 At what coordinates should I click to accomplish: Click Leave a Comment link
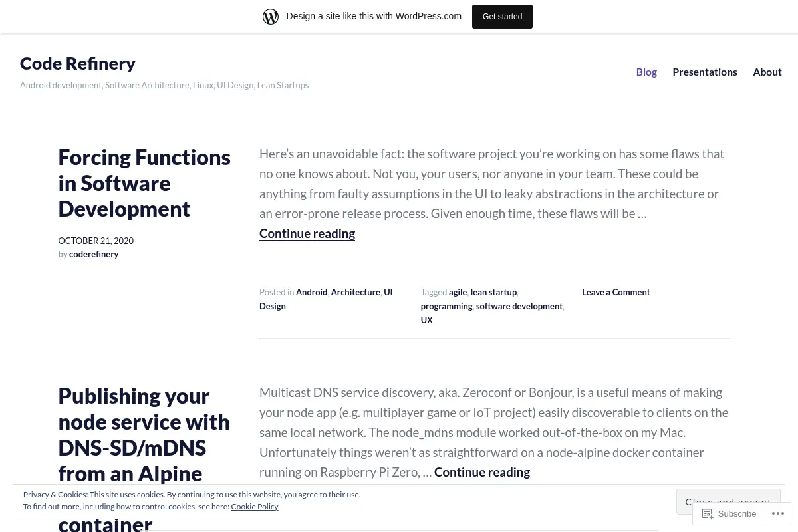click(x=616, y=292)
